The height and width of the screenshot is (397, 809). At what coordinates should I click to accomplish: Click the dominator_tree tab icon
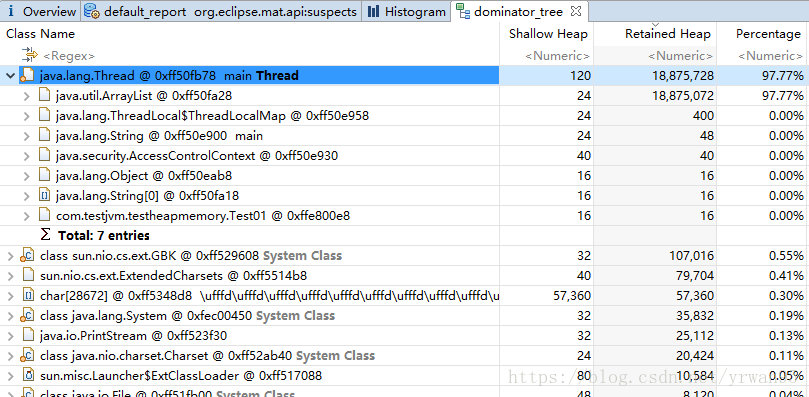pyautogui.click(x=463, y=11)
